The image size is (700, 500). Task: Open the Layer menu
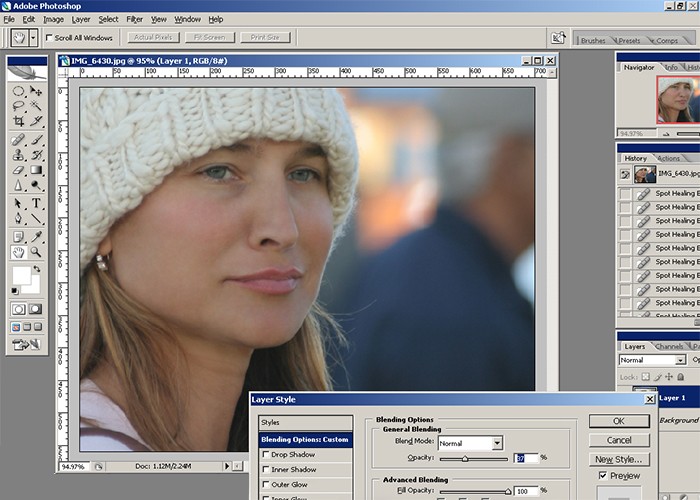point(81,19)
